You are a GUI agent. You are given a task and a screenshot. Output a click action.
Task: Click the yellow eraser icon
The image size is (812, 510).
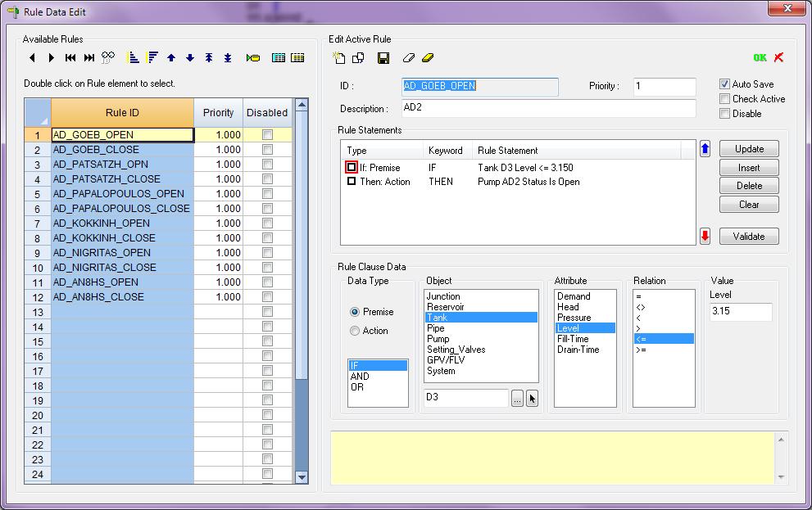point(428,58)
